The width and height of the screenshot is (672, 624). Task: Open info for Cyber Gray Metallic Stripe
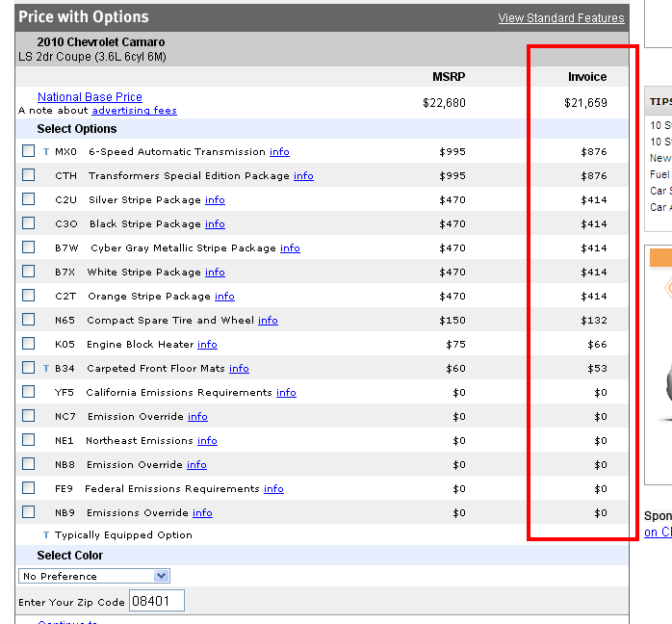[x=290, y=248]
